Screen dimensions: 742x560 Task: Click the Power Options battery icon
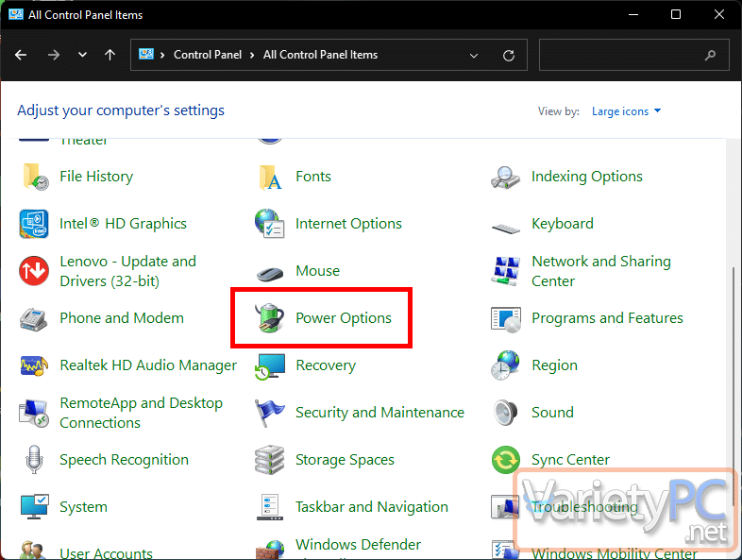click(270, 317)
